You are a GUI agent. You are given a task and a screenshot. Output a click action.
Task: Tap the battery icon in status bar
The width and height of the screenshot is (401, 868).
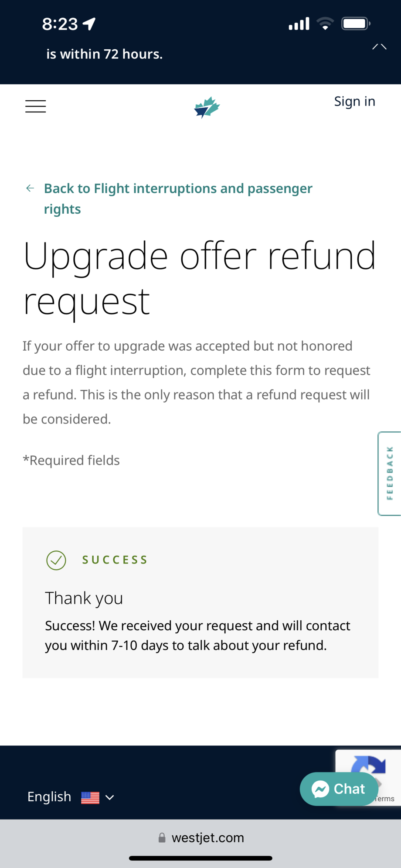tap(356, 24)
